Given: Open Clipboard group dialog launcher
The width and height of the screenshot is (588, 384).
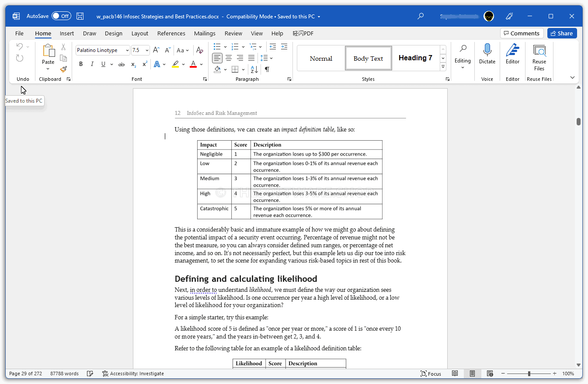Looking at the screenshot, I should [x=69, y=79].
